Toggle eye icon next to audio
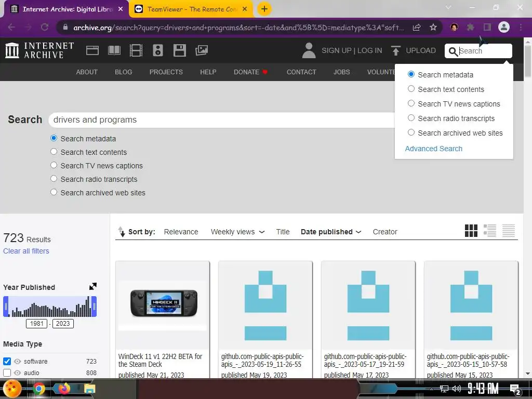Image resolution: width=532 pixels, height=399 pixels. (17, 373)
